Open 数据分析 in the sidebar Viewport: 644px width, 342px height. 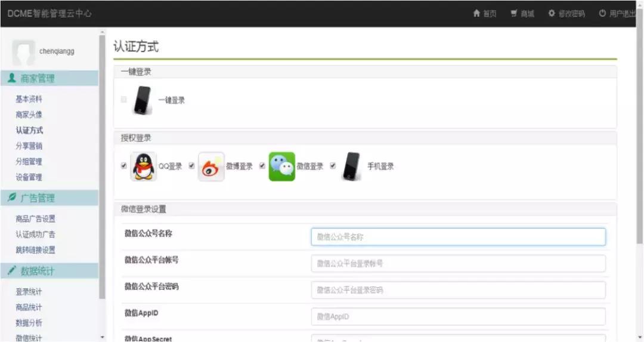coord(29,323)
